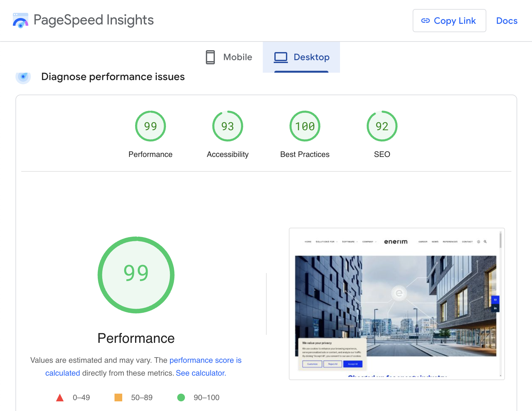Open the See calculator link

tap(201, 373)
